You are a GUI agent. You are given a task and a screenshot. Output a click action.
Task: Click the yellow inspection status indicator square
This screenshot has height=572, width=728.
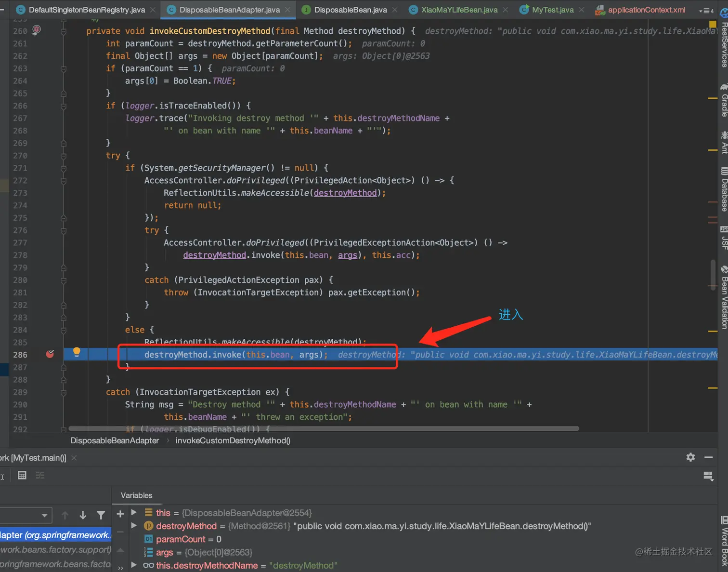click(713, 24)
